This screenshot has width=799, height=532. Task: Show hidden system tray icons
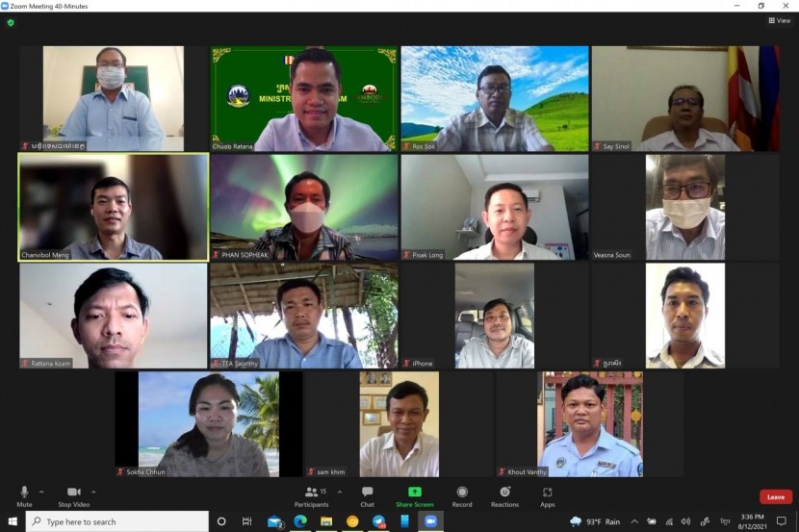point(634,521)
